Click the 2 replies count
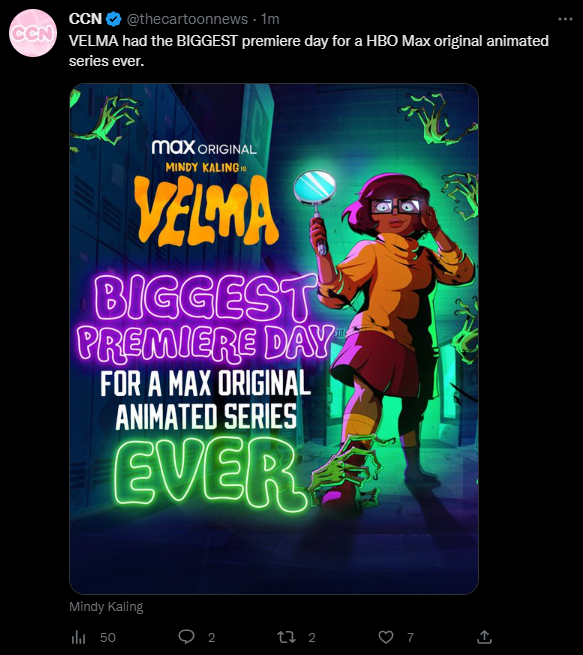Viewport: 583px width, 655px height. click(x=212, y=637)
